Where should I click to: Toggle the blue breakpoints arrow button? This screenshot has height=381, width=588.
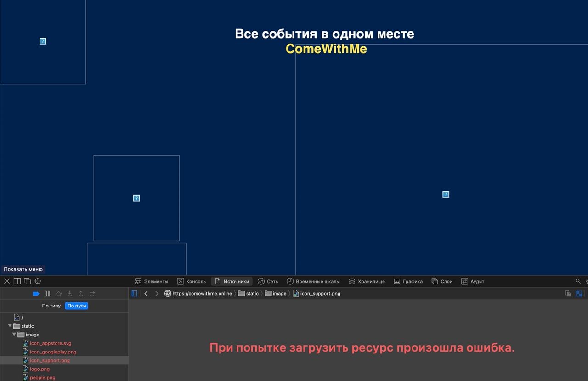click(x=36, y=294)
